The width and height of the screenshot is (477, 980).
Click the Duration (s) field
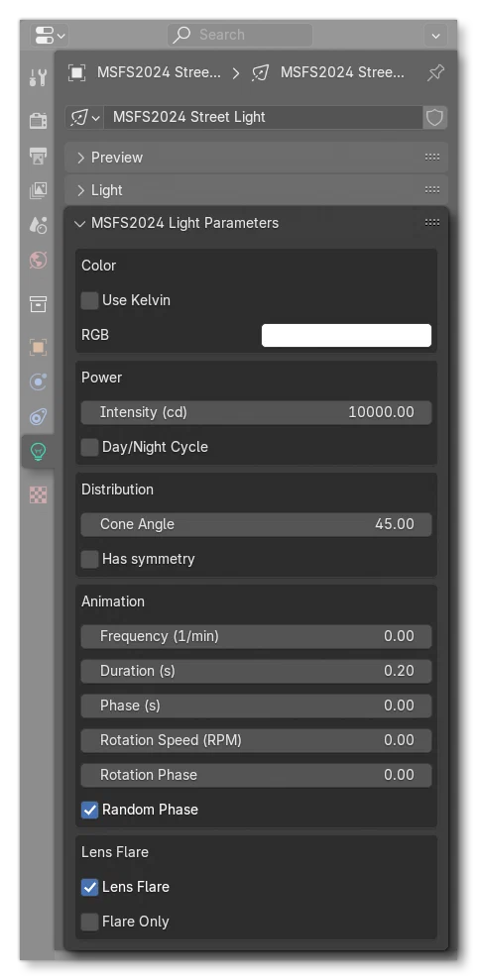point(256,671)
